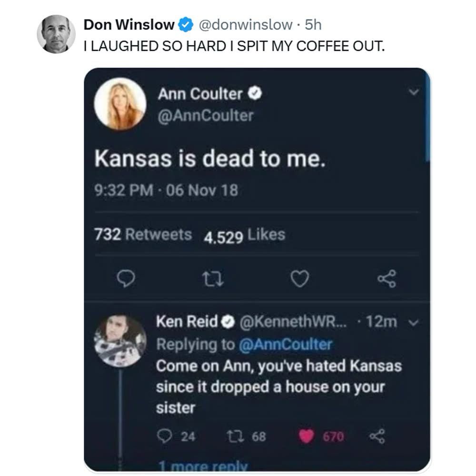The image size is (476, 476).
Task: Like the "Kansas is dead to me" tweet
Action: [300, 279]
